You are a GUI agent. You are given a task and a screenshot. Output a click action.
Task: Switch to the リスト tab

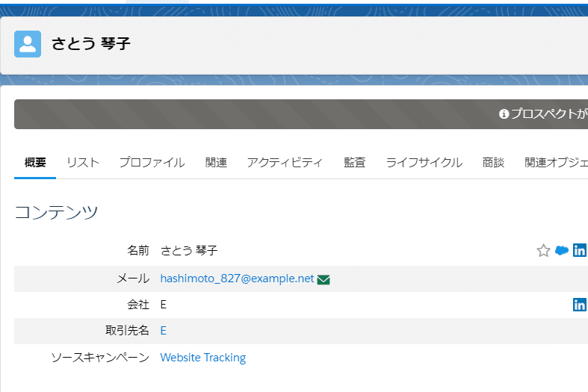(x=83, y=163)
